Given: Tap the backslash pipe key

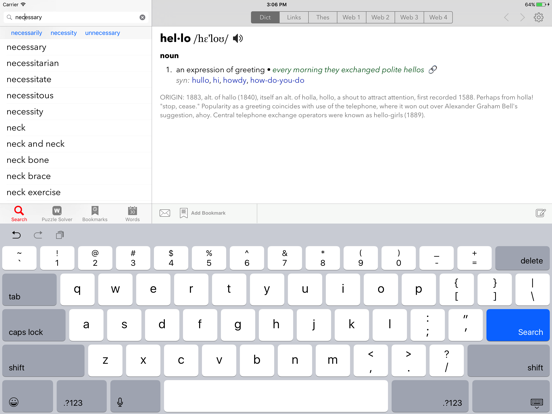Looking at the screenshot, I should click(532, 290).
